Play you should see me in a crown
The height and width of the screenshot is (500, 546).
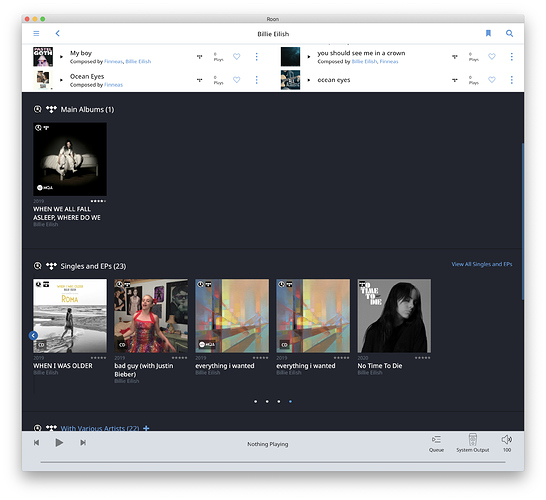(309, 57)
